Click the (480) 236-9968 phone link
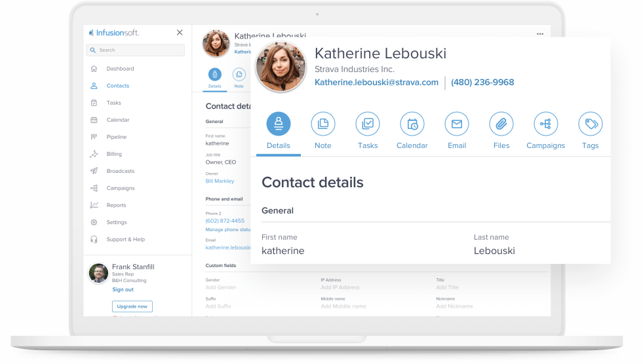This screenshot has height=364, width=643. (x=482, y=82)
